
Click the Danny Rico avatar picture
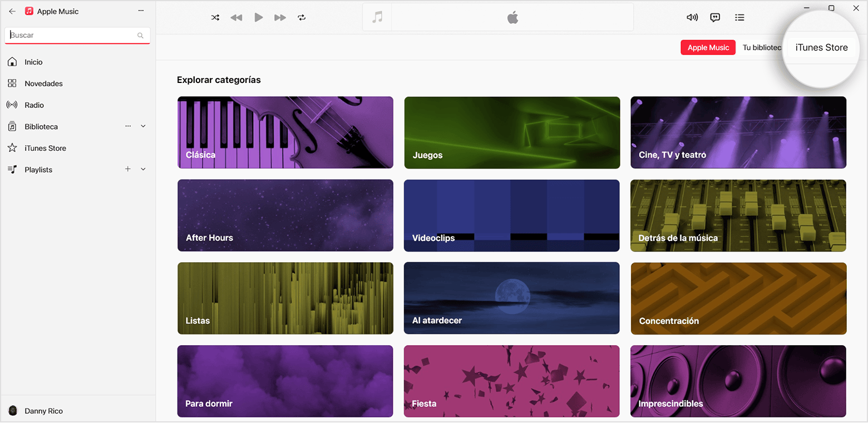point(13,411)
